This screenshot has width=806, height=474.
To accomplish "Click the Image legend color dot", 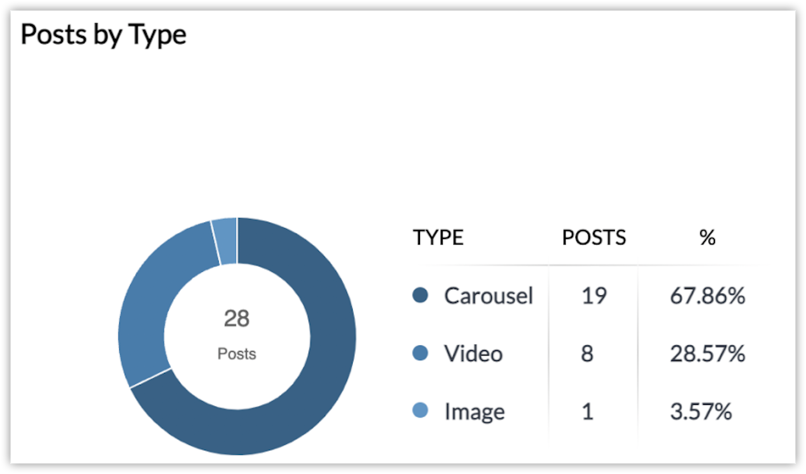I will [420, 411].
